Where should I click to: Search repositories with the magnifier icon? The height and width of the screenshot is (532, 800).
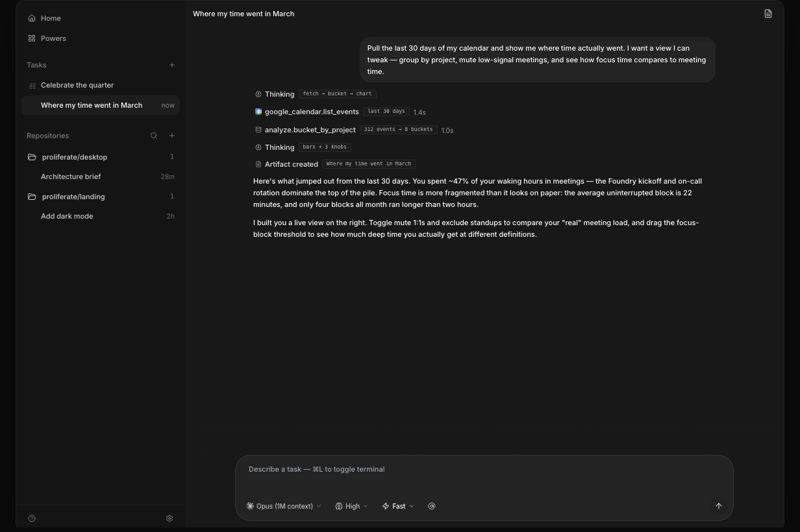coord(154,136)
